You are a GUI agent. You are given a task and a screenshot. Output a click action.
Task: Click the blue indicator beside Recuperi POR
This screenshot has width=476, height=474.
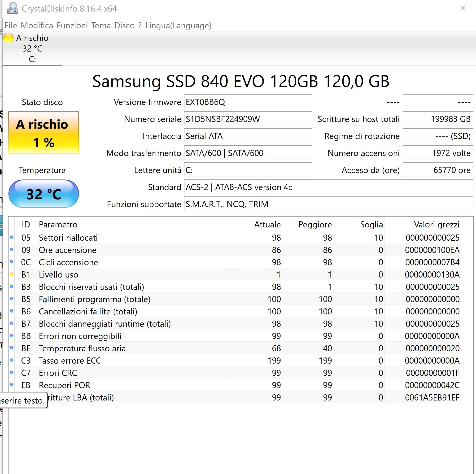pyautogui.click(x=12, y=385)
